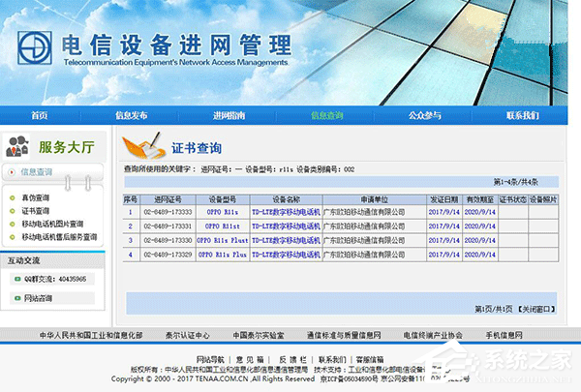Screen dimensions: 581x392
Task: Open 意见箱 footer link
Action: point(250,359)
